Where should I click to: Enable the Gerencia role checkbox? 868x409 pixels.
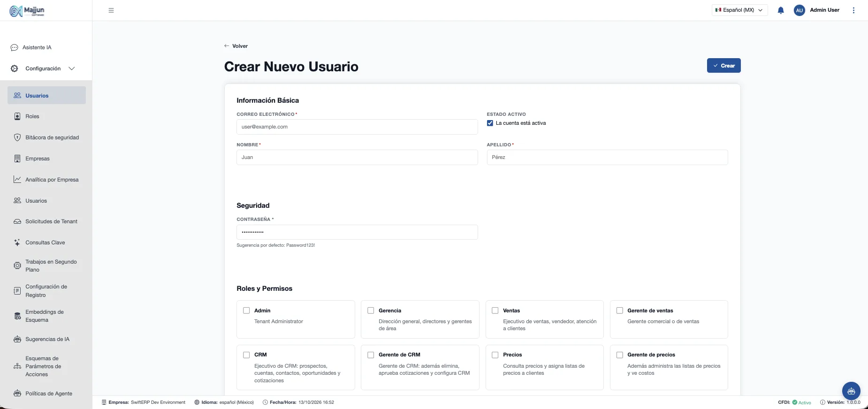(x=371, y=311)
